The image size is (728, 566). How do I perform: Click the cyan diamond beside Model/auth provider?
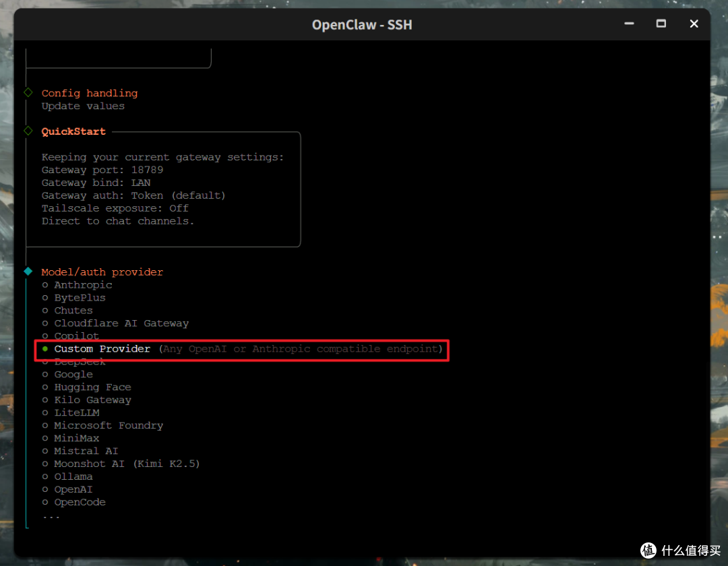[x=28, y=272]
